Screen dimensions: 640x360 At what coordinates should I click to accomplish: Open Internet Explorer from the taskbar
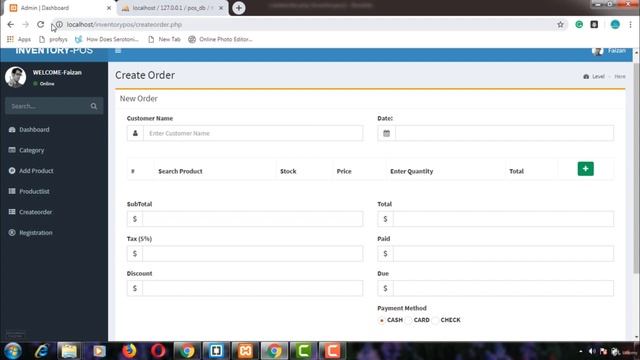(41, 351)
